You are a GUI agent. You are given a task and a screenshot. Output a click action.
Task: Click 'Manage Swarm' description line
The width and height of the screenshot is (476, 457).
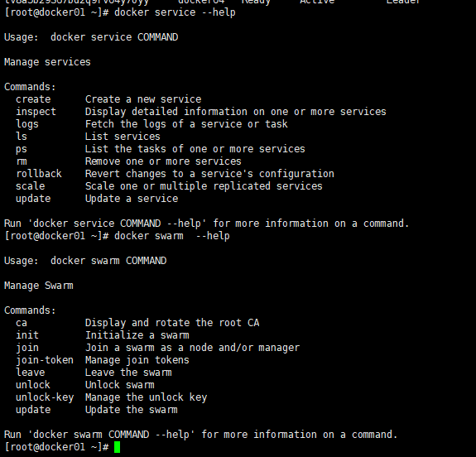coord(39,286)
